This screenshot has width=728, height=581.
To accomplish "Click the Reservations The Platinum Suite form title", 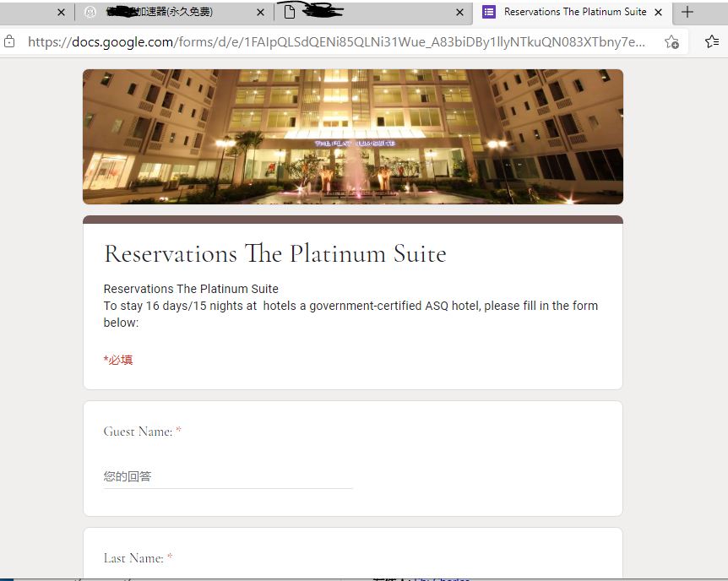I will pyautogui.click(x=274, y=253).
